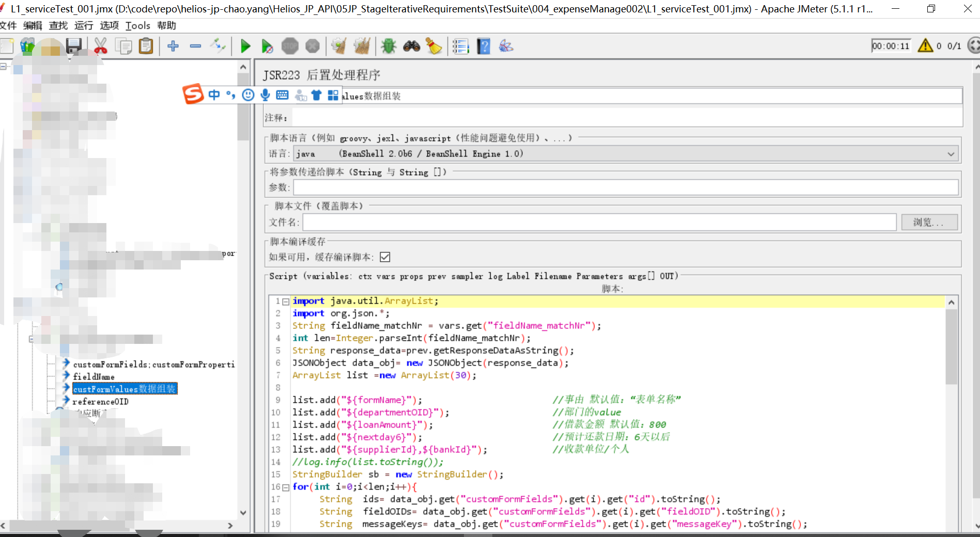Click the 0/1 thread count indicator

tap(954, 46)
